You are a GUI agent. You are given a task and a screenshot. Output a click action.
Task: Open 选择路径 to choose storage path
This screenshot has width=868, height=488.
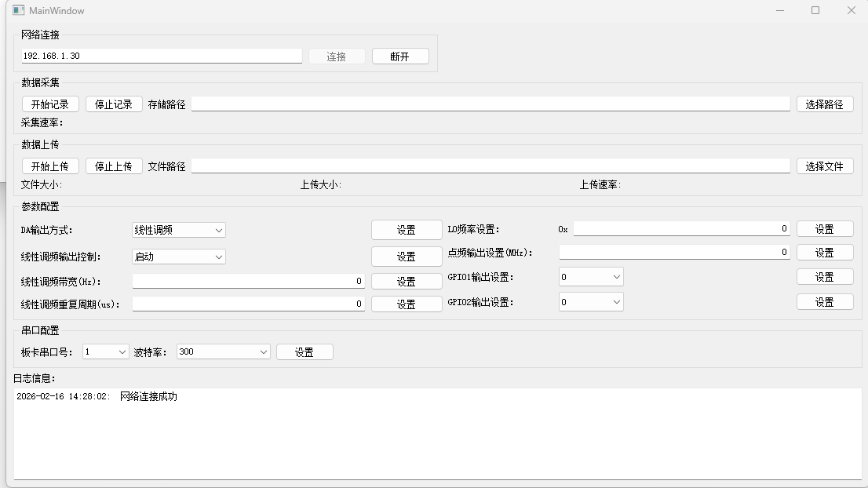pos(824,104)
